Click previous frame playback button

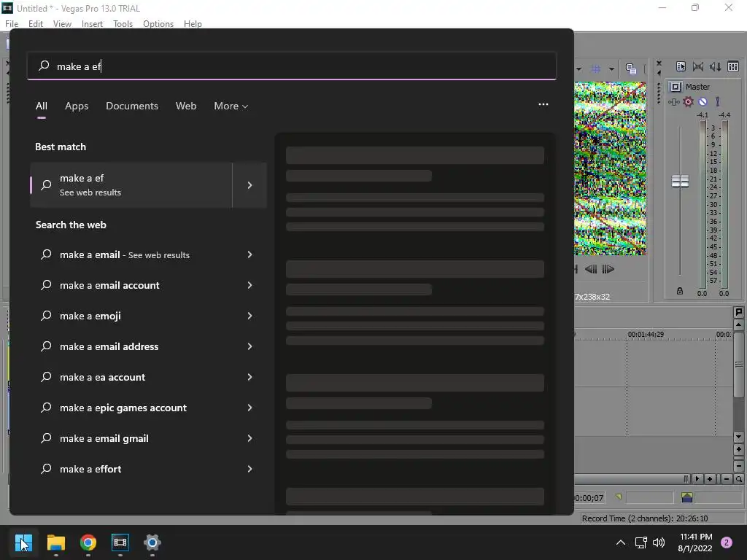[591, 269]
